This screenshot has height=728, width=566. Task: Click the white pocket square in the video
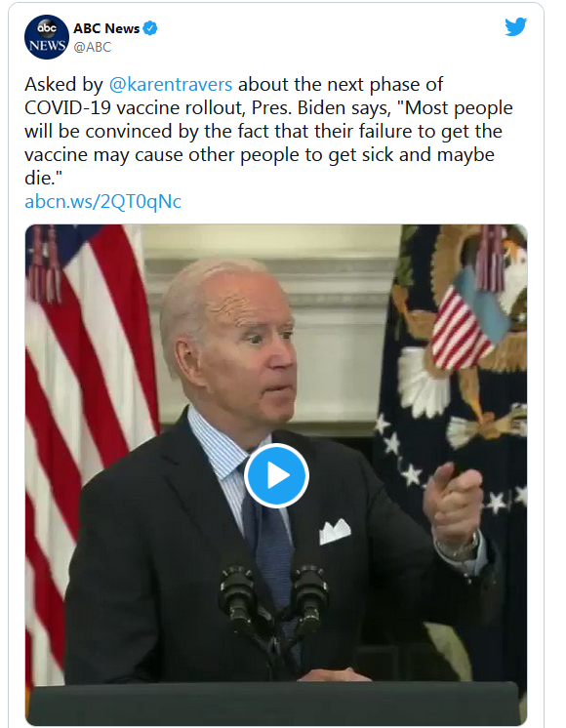(335, 531)
